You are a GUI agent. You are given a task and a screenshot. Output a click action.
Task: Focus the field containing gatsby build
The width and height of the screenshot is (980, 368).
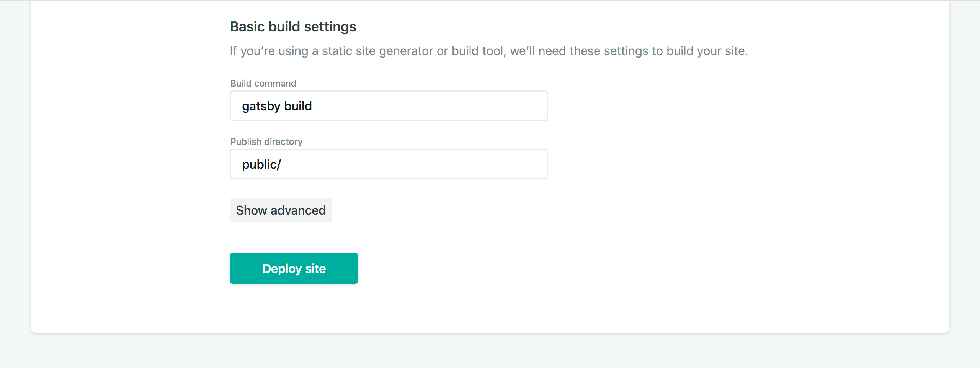pos(388,106)
